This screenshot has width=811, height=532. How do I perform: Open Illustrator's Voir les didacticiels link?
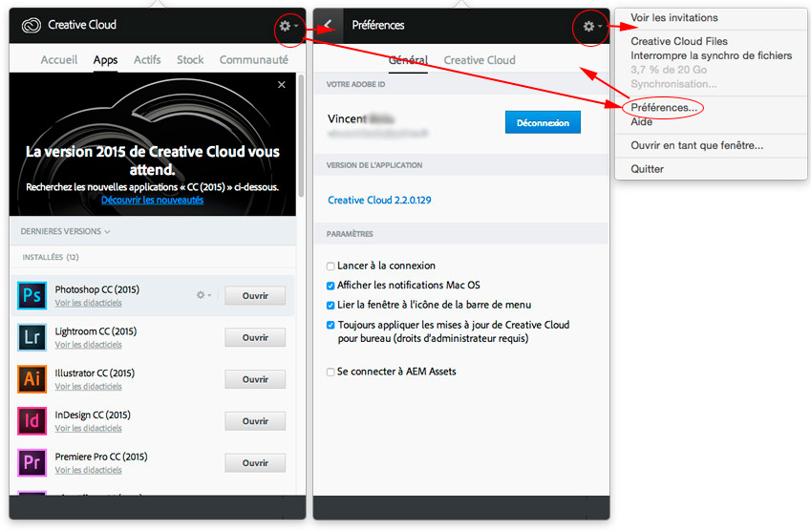(x=89, y=387)
